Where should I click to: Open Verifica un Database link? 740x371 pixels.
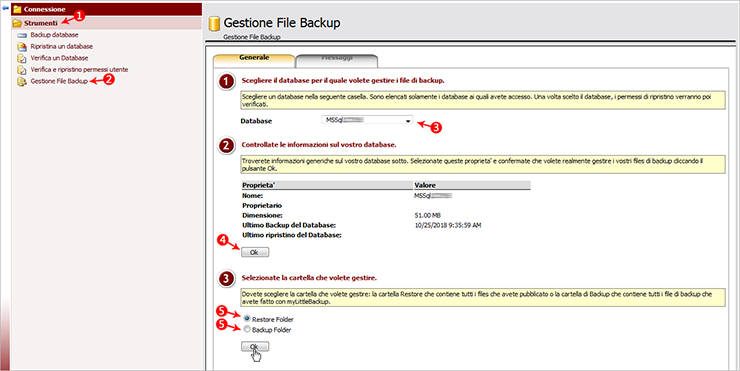pyautogui.click(x=59, y=58)
